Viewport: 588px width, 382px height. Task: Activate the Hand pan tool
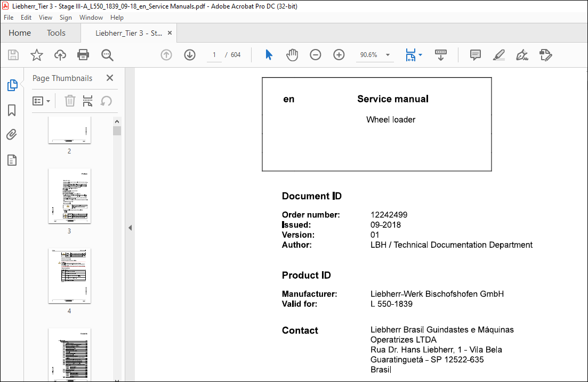coord(292,55)
